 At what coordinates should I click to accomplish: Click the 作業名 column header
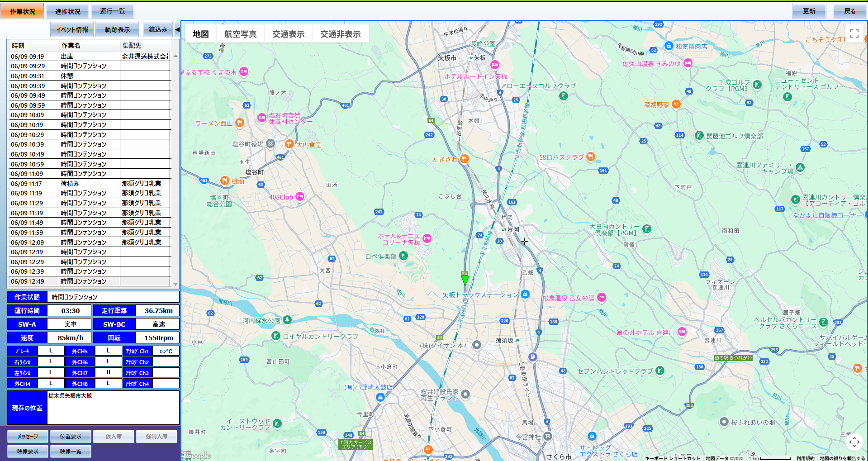click(90, 45)
